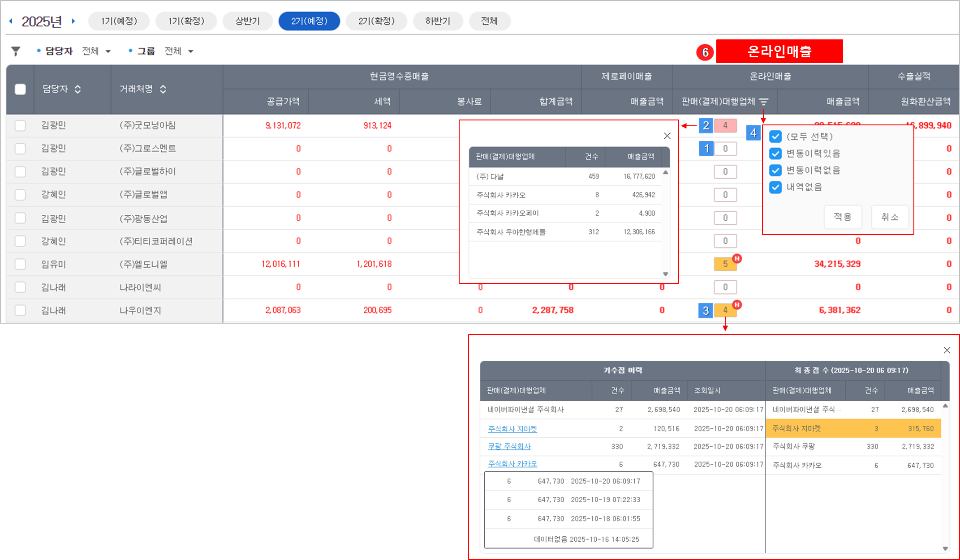Click count 5 button for 엘도니엘

[725, 264]
